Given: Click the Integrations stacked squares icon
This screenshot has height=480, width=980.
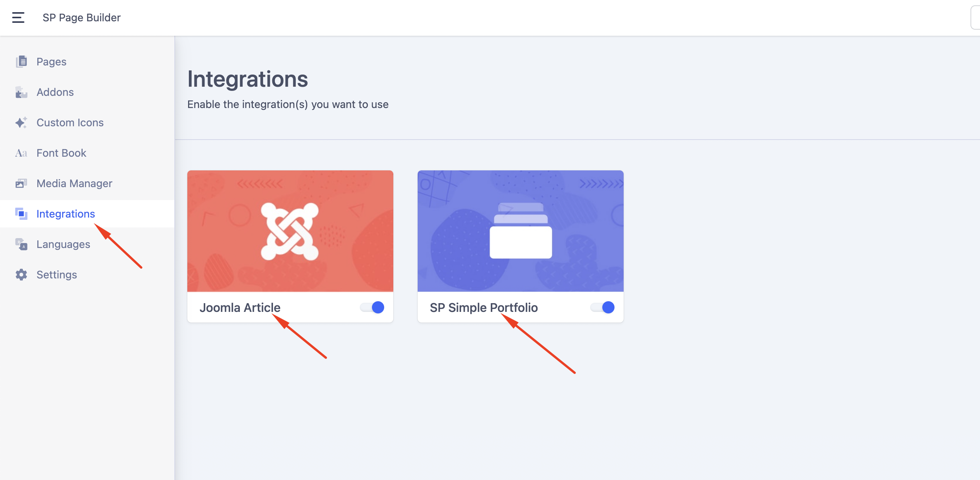Looking at the screenshot, I should [21, 214].
